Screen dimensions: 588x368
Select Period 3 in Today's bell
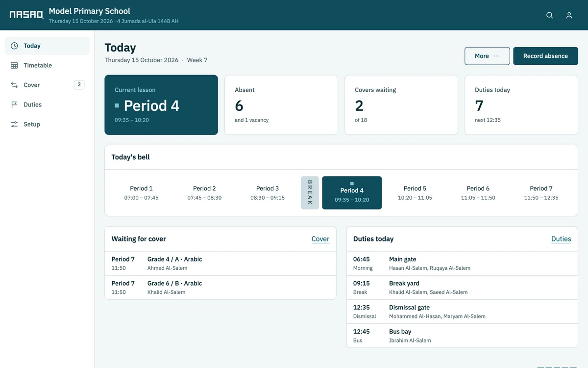[268, 193]
